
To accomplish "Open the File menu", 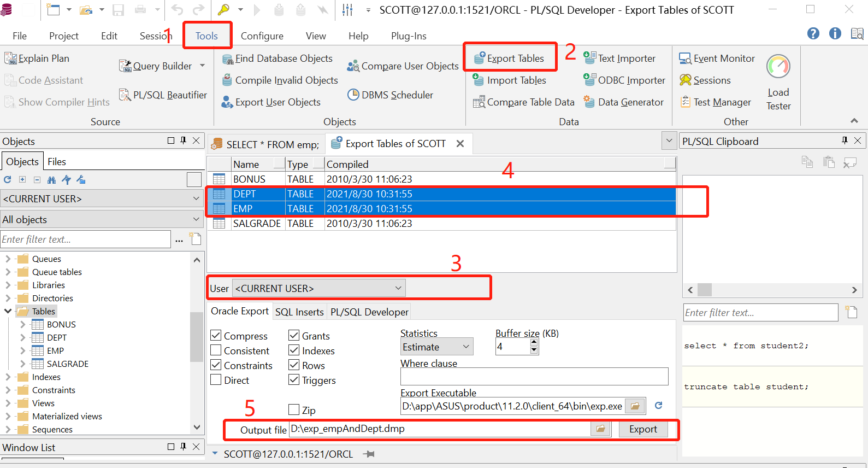I will (20, 36).
